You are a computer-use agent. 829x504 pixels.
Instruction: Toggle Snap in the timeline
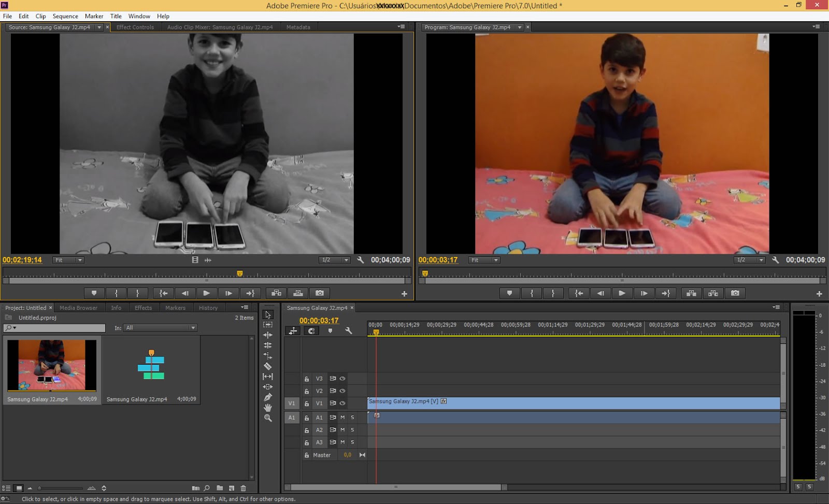[x=311, y=331]
